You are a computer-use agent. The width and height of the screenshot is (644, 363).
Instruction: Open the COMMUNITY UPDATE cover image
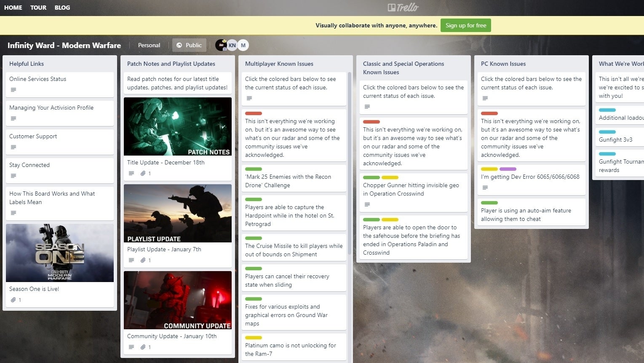pyautogui.click(x=178, y=300)
